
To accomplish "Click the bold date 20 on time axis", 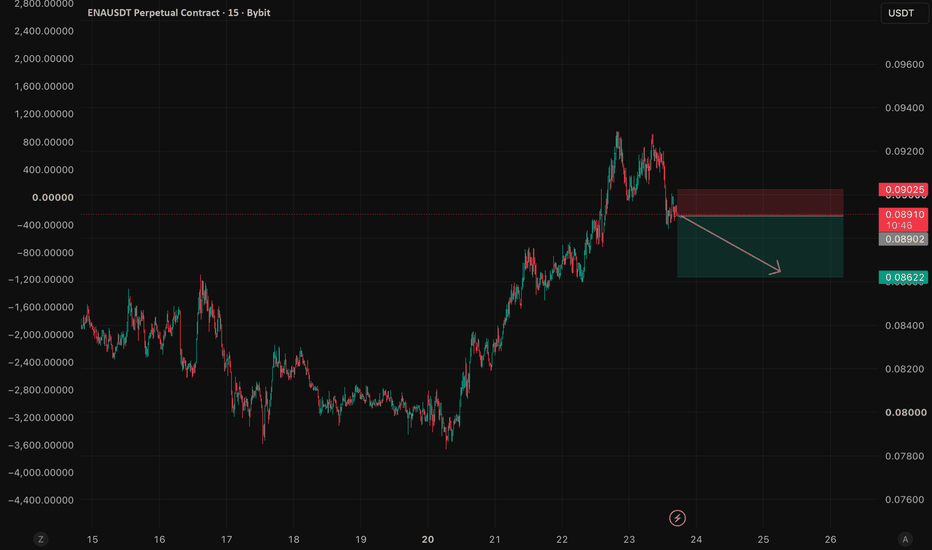I will (428, 539).
